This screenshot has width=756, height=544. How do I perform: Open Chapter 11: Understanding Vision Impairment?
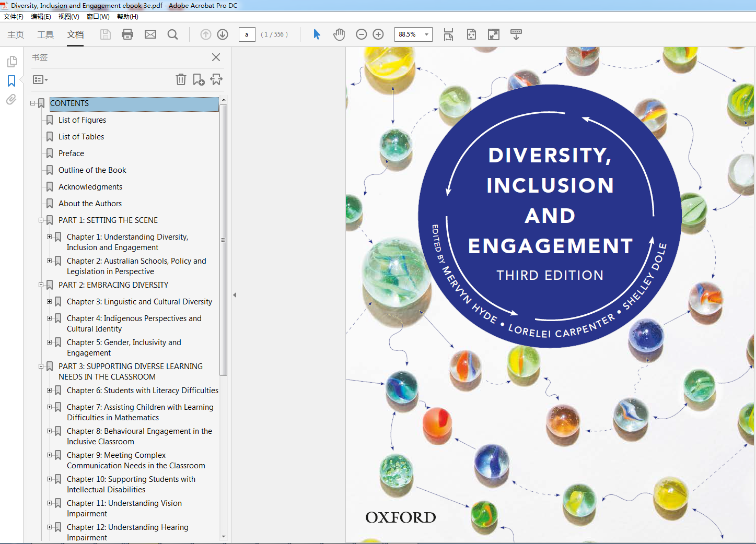[124, 508]
